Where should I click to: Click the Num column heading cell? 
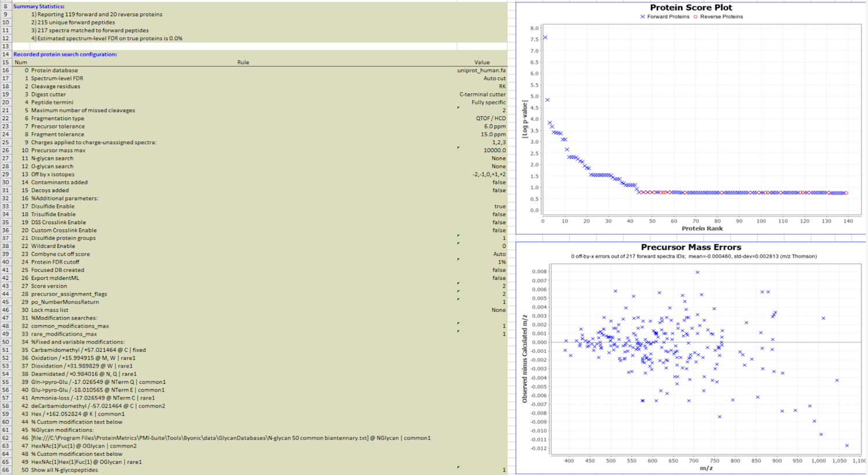point(20,62)
